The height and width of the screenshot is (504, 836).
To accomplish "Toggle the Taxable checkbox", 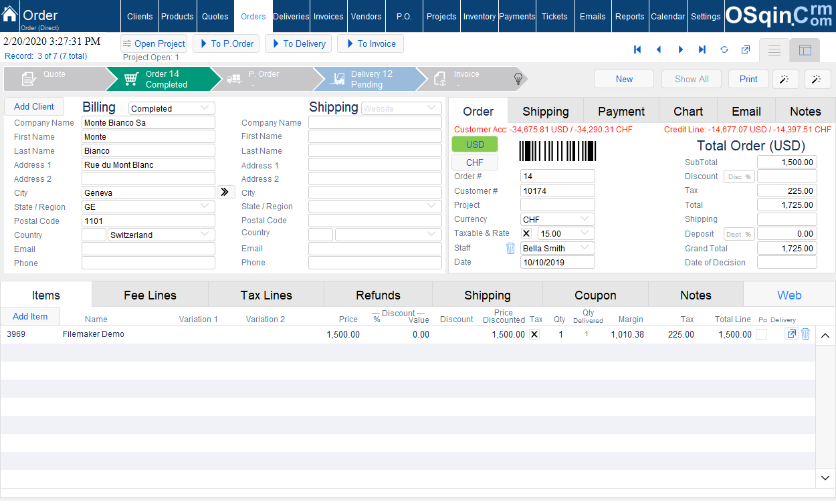I will pyautogui.click(x=526, y=233).
